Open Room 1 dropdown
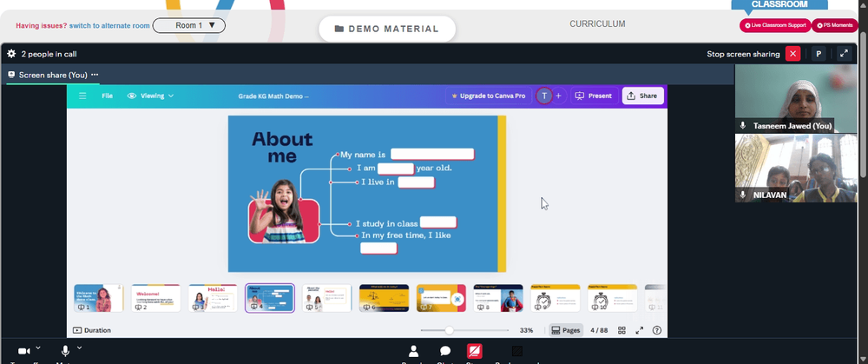The height and width of the screenshot is (364, 868). coord(188,25)
